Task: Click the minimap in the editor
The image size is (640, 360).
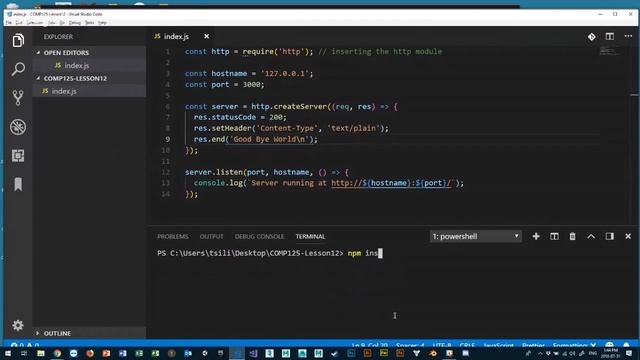Action: click(610, 51)
